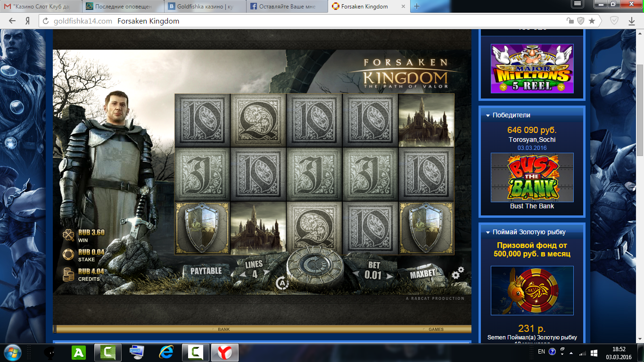This screenshot has height=362, width=644.
Task: Click the chip STAKE icon
Action: 69,255
